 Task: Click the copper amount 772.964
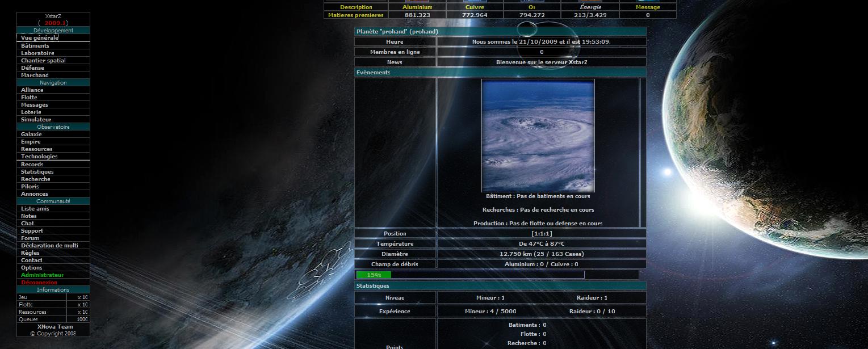(x=475, y=15)
